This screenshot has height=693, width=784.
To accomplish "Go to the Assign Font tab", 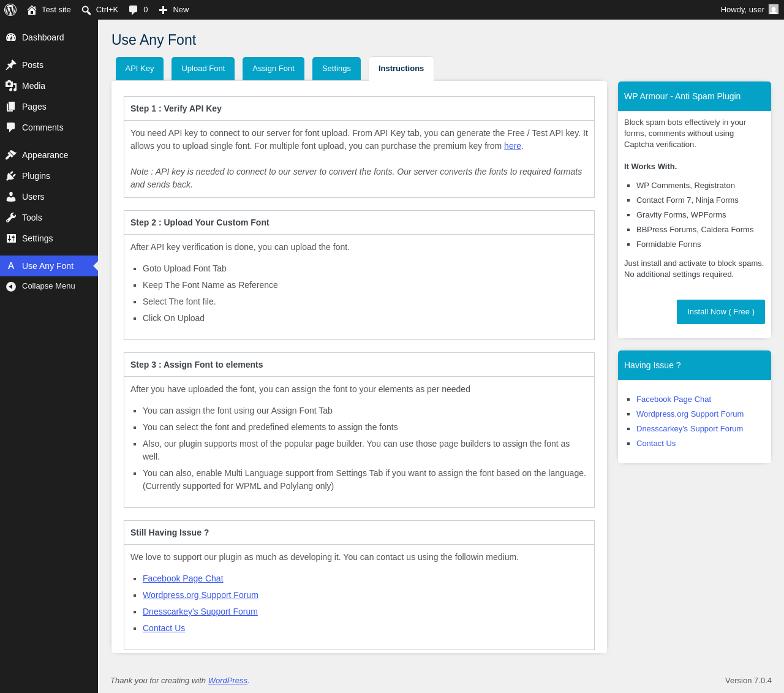I will click(x=273, y=69).
